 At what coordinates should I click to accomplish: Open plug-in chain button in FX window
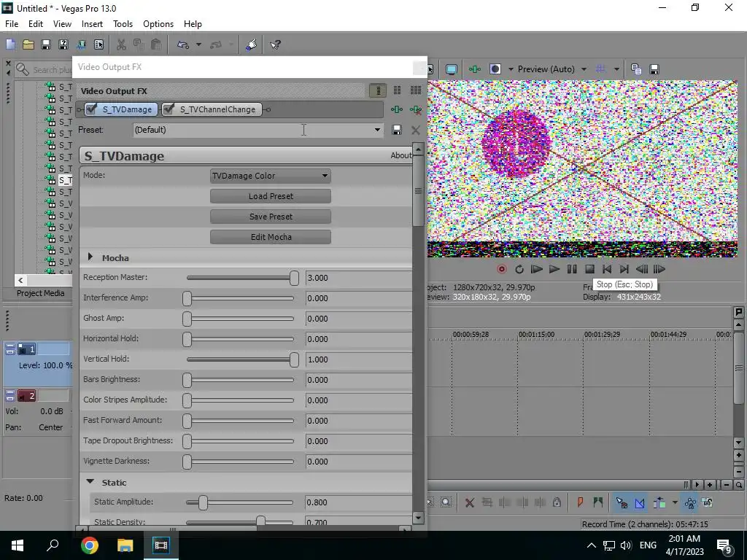[396, 109]
